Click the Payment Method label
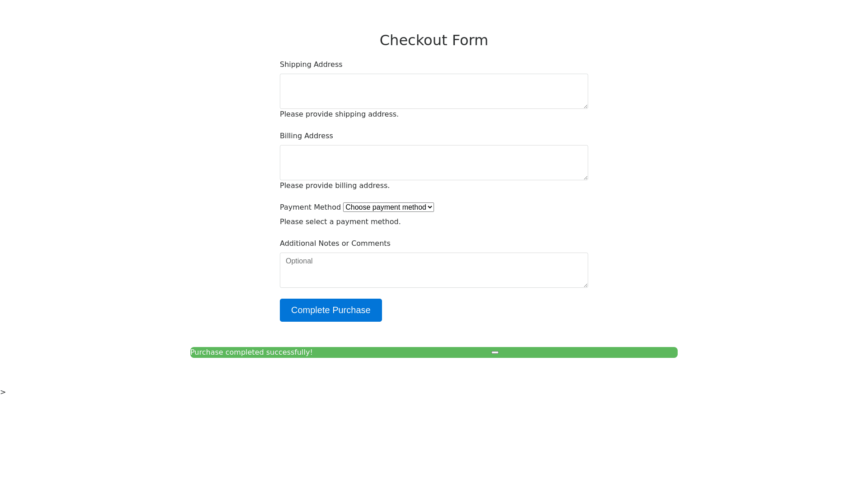 [310, 207]
